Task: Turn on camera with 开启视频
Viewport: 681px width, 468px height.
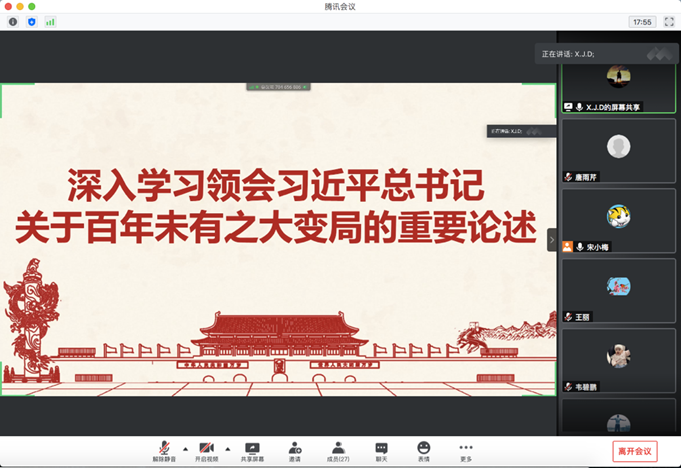Action: point(207,447)
